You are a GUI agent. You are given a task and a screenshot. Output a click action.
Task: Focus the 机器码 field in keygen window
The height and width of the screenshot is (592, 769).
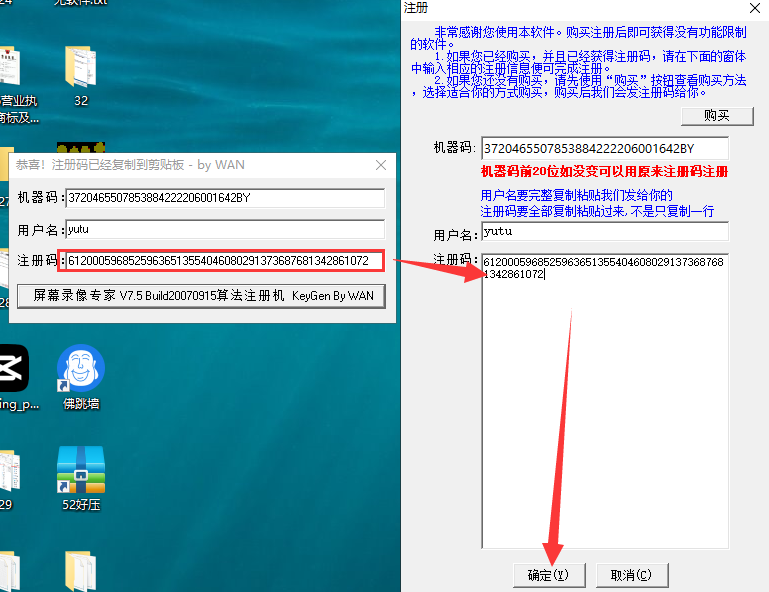tap(225, 198)
